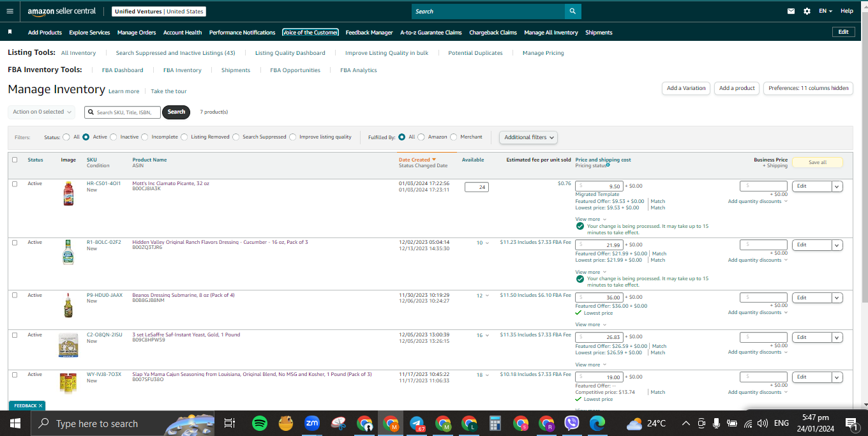Open the Listing Quality Dashboard tab
Viewport: 868px width, 436px height.
(290, 53)
